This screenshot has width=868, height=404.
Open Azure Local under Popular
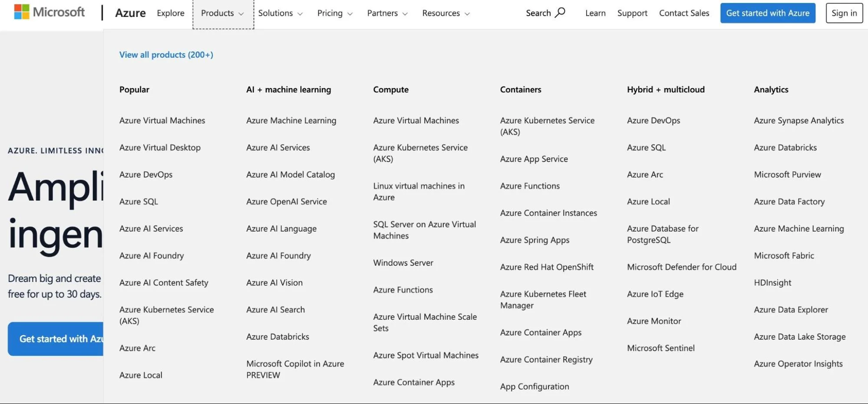point(141,375)
